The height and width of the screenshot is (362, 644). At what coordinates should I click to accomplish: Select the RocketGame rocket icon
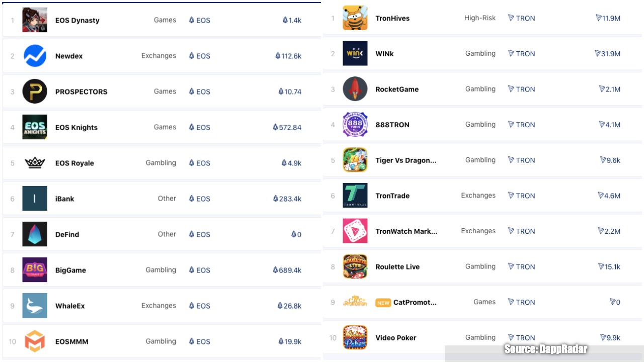coord(355,89)
